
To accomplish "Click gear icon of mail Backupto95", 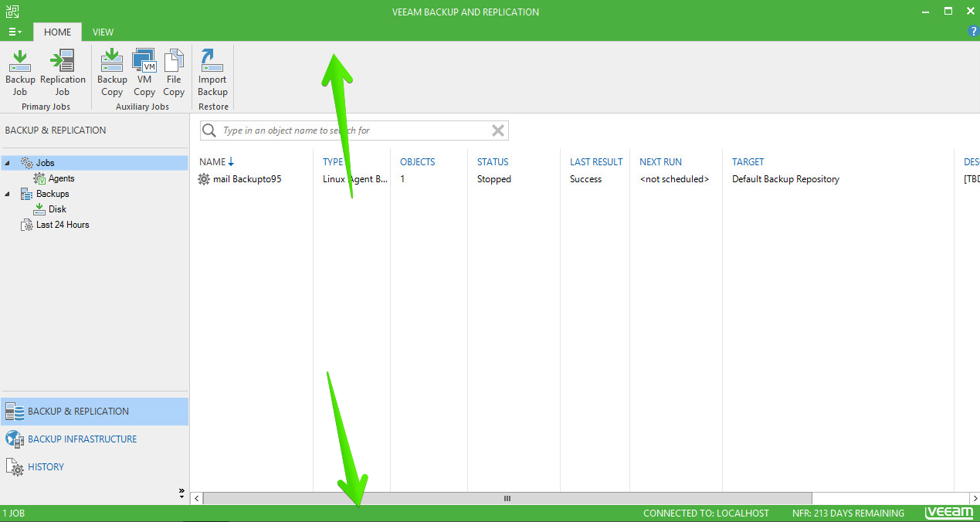I will click(x=204, y=179).
